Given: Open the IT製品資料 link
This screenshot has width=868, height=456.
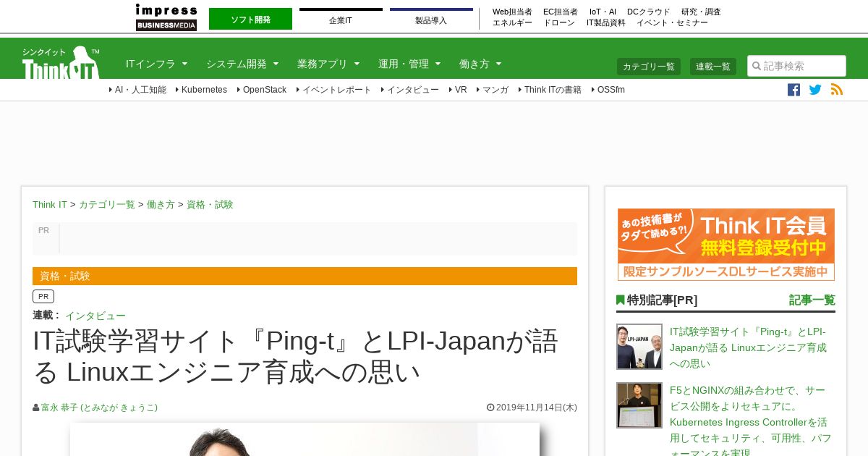Looking at the screenshot, I should (606, 22).
